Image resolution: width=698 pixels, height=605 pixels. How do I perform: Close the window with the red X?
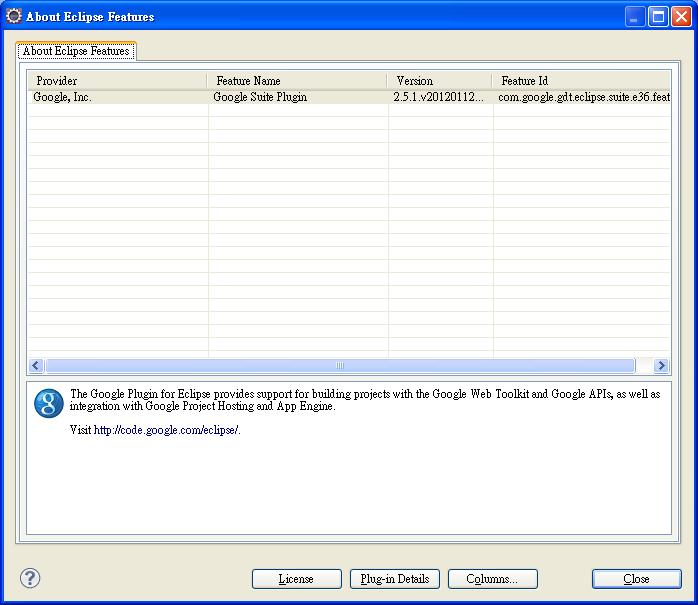pos(682,17)
